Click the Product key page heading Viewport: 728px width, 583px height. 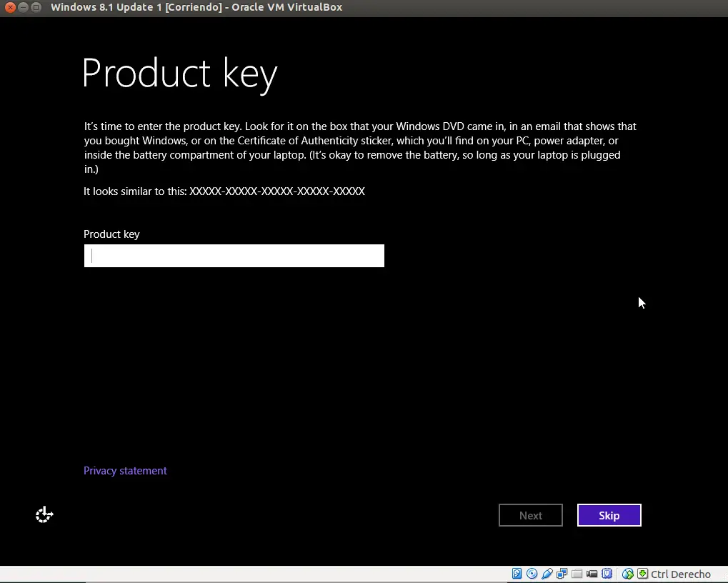(x=180, y=74)
